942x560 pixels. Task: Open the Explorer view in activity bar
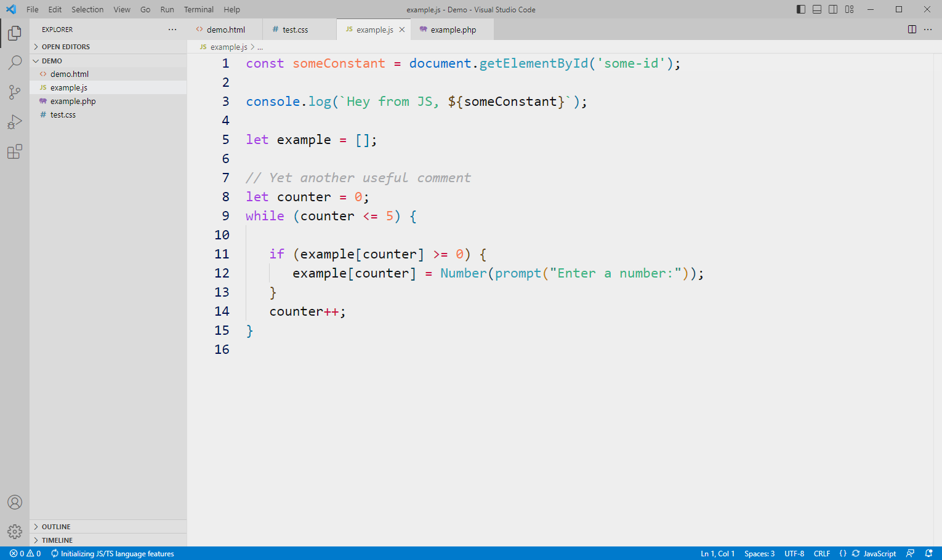point(15,33)
